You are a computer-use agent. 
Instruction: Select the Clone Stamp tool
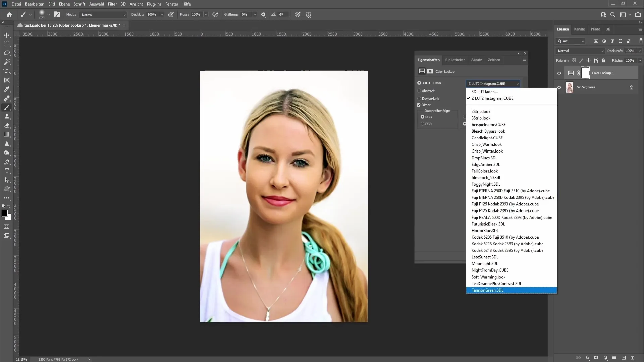click(7, 117)
